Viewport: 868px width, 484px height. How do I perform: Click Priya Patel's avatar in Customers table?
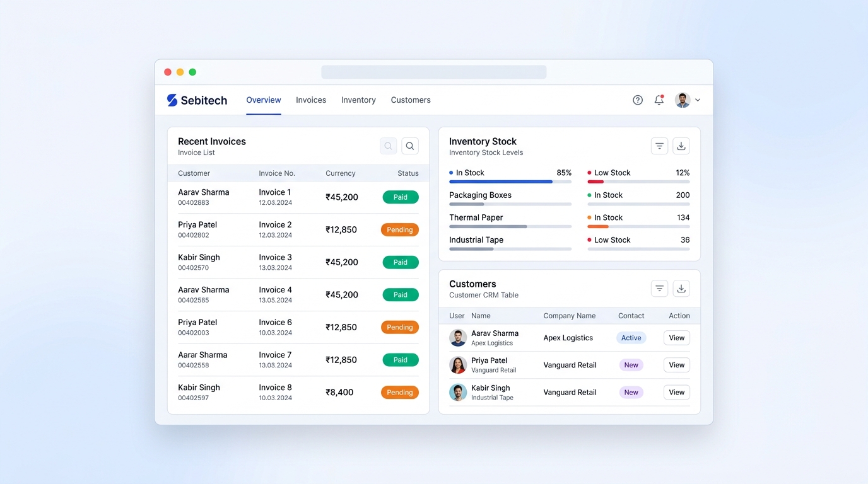458,365
